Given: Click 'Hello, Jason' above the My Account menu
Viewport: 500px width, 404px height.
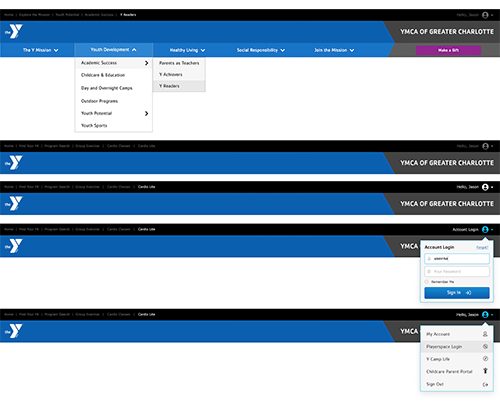Looking at the screenshot, I should [x=467, y=314].
